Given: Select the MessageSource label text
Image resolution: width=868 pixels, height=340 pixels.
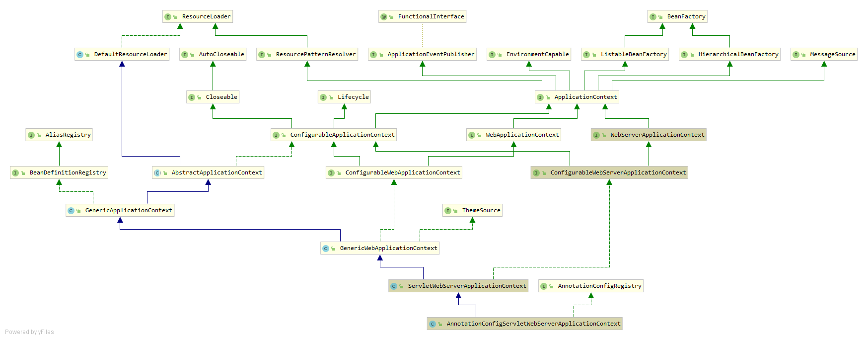Looking at the screenshot, I should click(x=833, y=54).
